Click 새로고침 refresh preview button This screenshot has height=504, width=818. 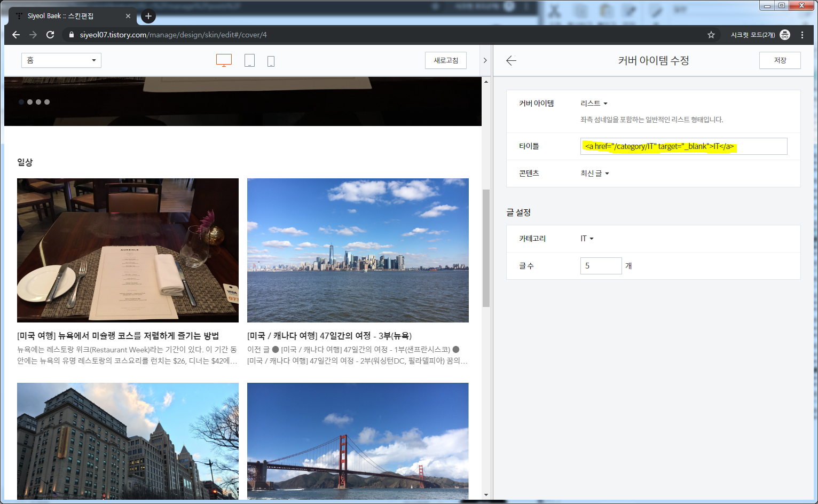point(446,60)
